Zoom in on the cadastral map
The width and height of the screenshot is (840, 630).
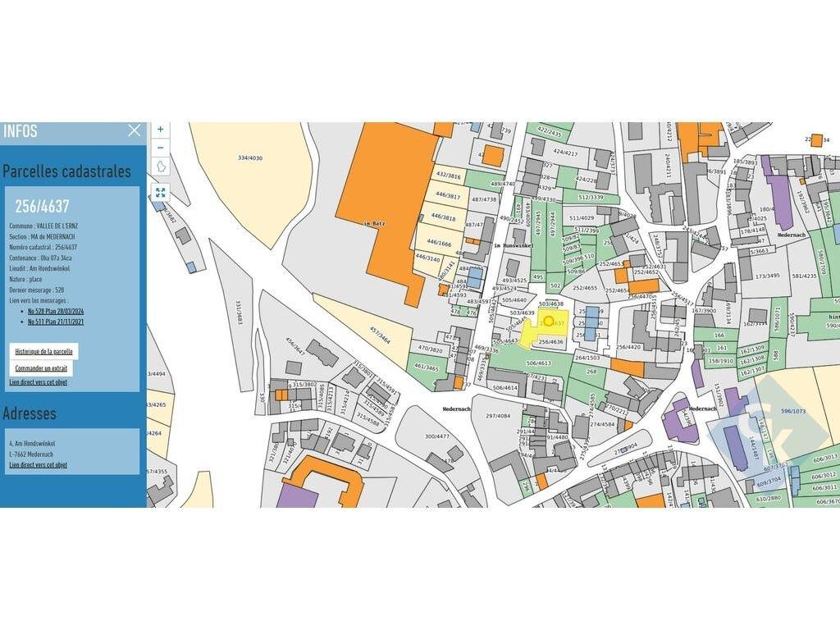tap(160, 130)
